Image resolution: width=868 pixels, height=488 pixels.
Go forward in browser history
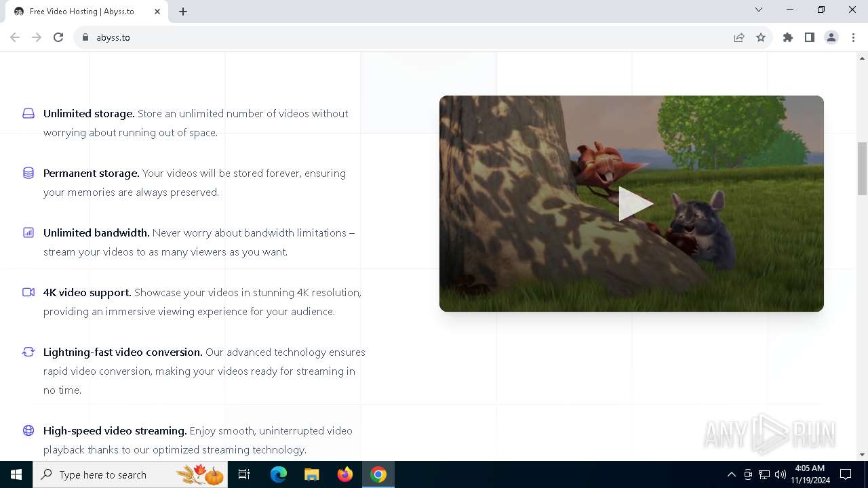coord(37,37)
